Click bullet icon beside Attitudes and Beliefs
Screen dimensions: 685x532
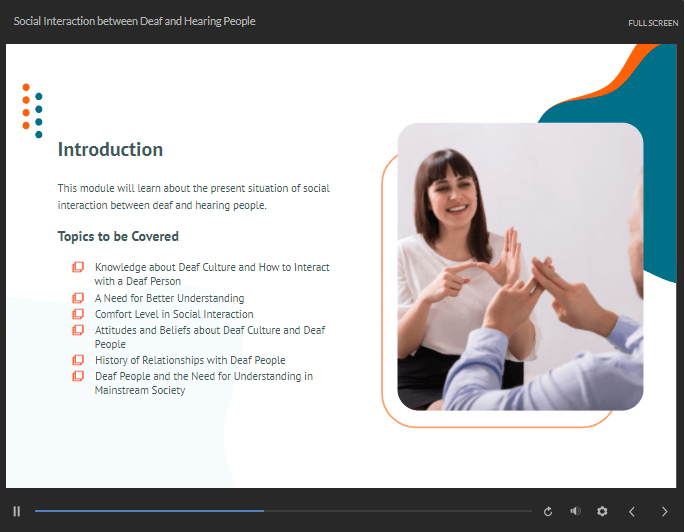click(x=78, y=330)
